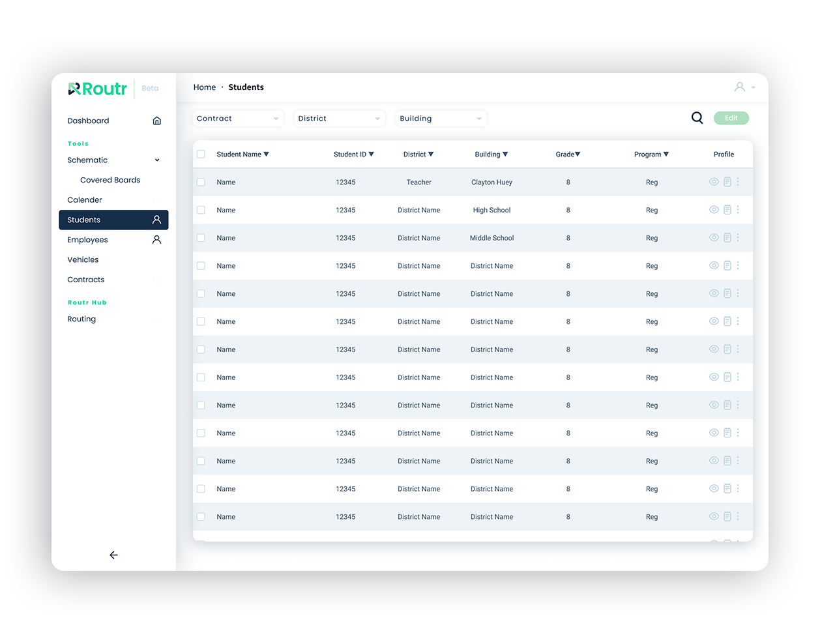Open the Contract dropdown filter
Image resolution: width=820 pixels, height=644 pixels.
point(238,118)
